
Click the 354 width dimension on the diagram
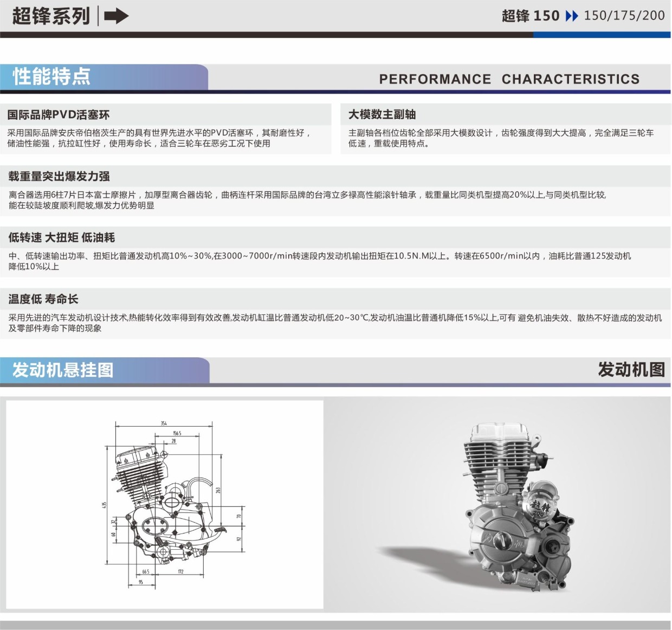[164, 423]
